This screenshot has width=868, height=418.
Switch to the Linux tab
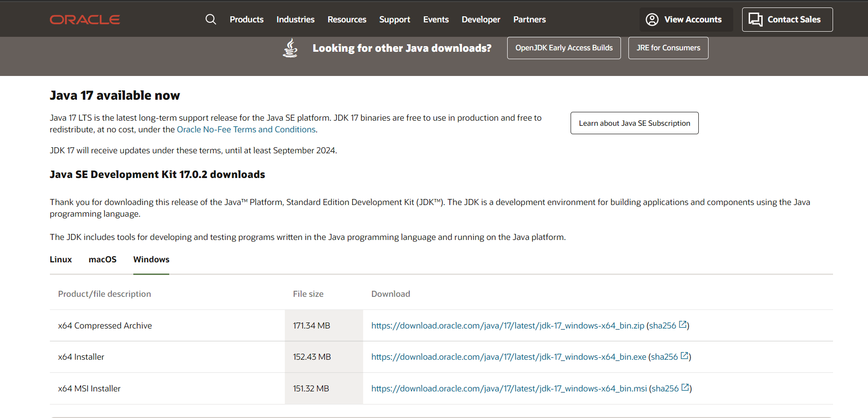point(61,260)
